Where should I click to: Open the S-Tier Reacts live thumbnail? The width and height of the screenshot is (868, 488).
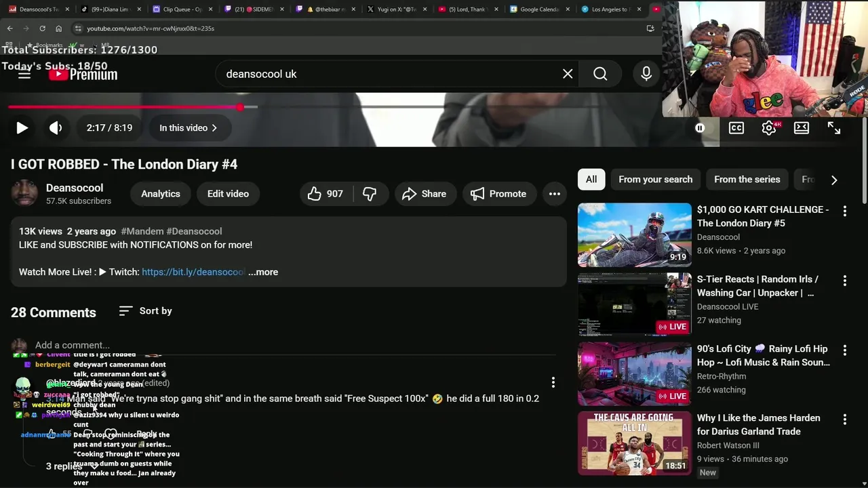click(635, 304)
